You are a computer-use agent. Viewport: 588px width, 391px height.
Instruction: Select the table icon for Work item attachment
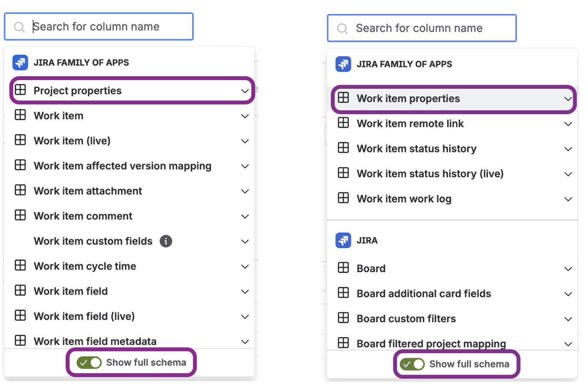(x=20, y=190)
